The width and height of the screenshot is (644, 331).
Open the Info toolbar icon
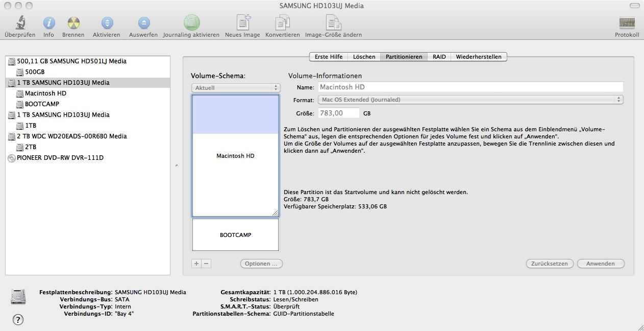coord(48,22)
